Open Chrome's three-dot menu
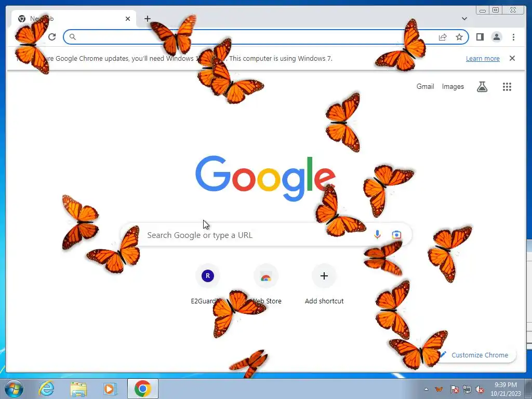Screen dimensions: 532x399 click(x=513, y=37)
